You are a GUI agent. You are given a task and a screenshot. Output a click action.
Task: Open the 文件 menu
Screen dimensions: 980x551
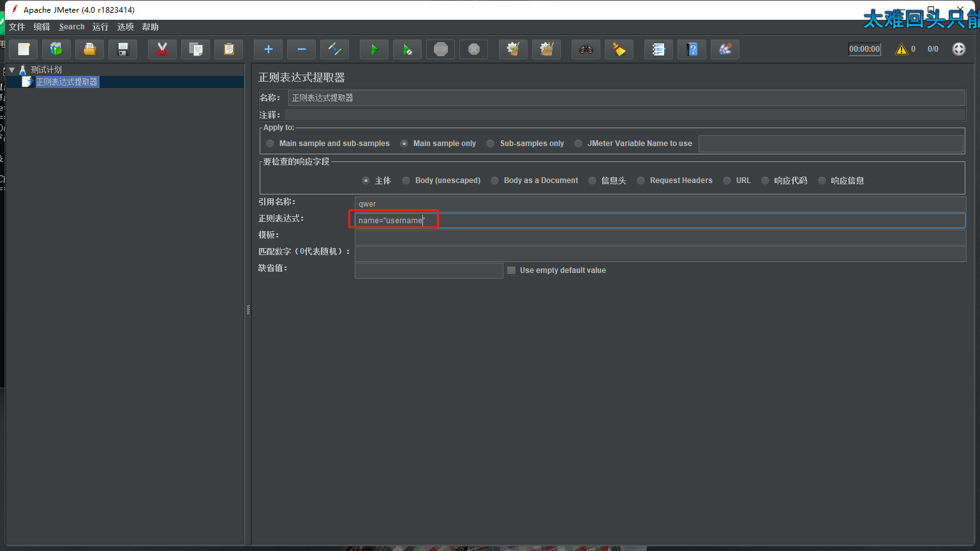[x=17, y=27]
